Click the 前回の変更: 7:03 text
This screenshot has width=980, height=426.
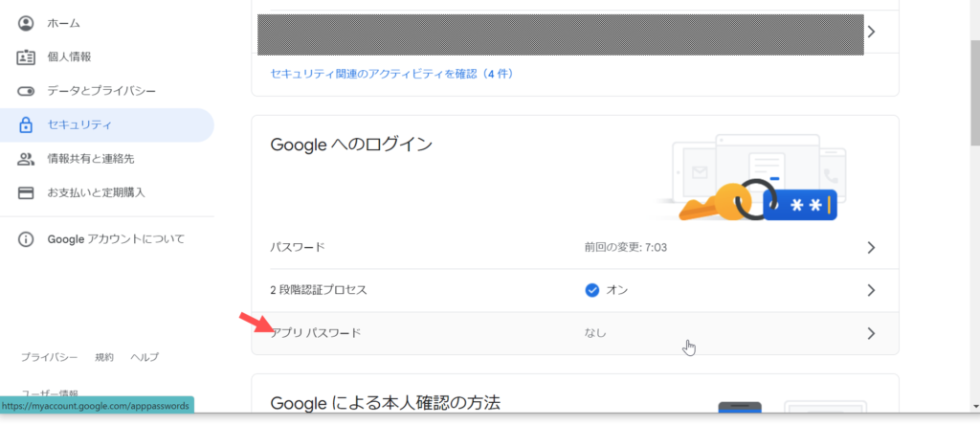pos(626,248)
